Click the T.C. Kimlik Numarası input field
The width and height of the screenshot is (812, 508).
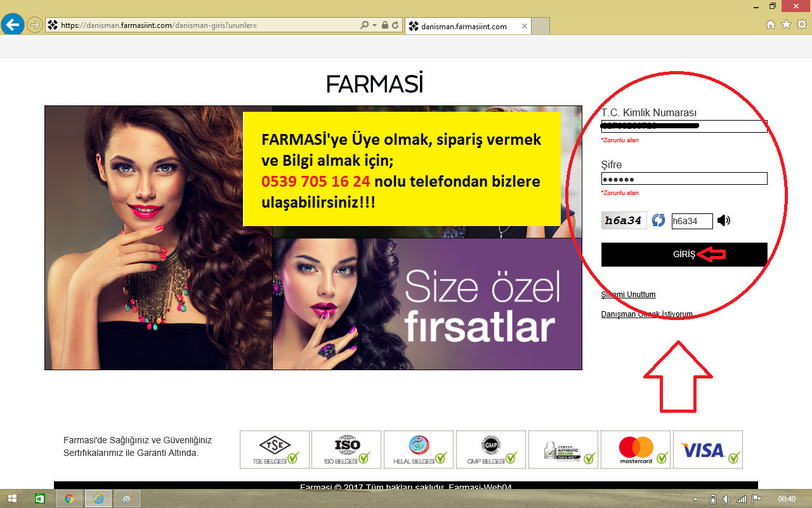[x=684, y=126]
